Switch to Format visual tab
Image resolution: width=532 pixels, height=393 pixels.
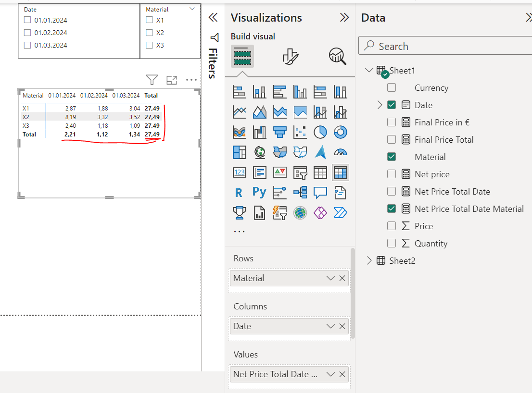tap(291, 56)
